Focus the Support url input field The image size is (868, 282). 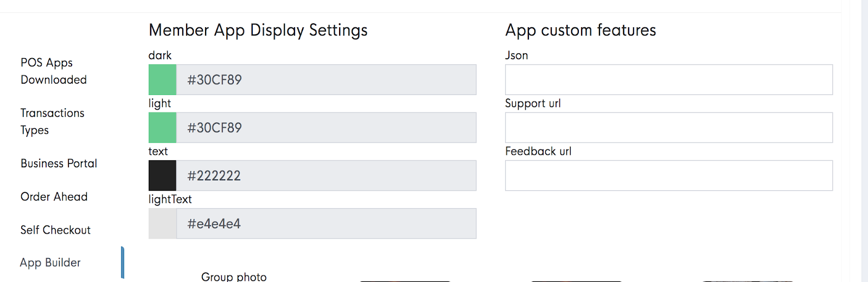click(x=669, y=128)
